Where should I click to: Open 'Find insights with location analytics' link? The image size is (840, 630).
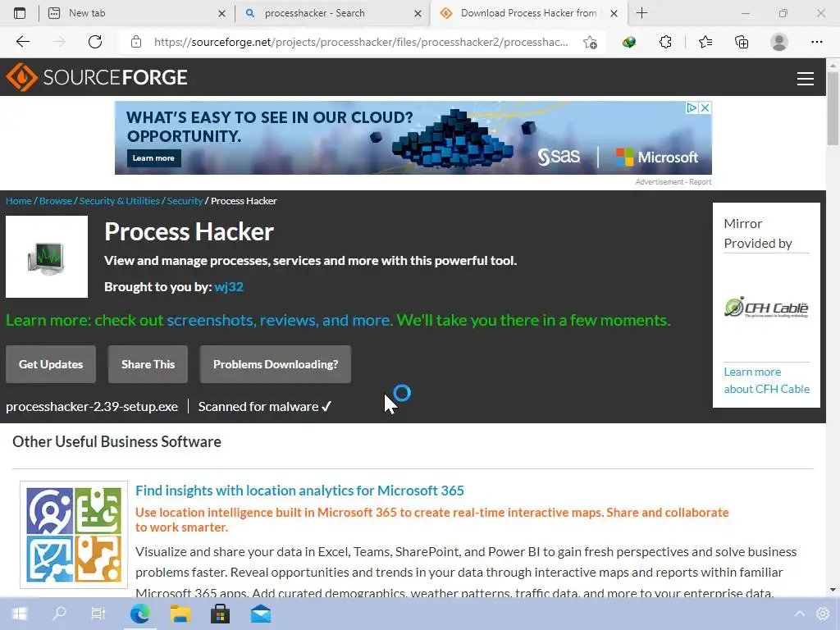pyautogui.click(x=299, y=491)
